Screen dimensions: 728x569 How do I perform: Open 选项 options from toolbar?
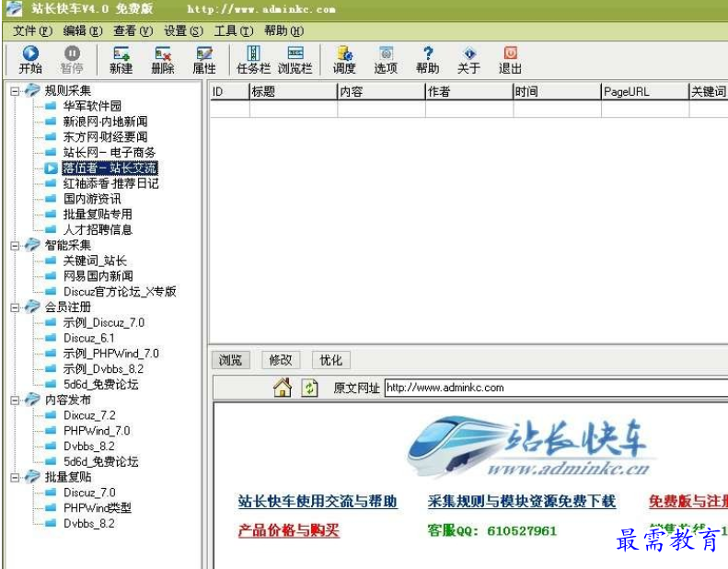click(x=386, y=53)
